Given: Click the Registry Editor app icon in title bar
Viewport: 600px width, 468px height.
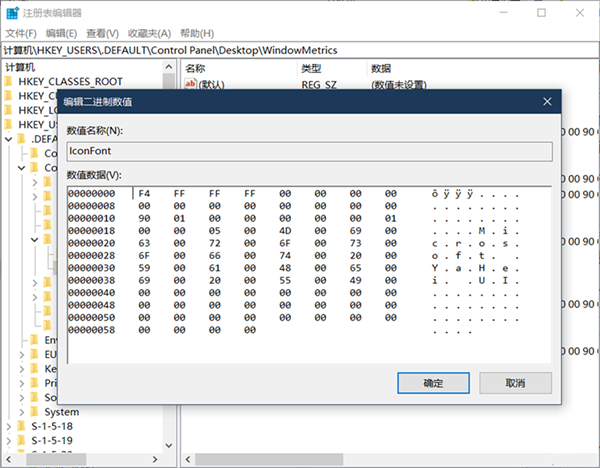Looking at the screenshot, I should point(12,13).
